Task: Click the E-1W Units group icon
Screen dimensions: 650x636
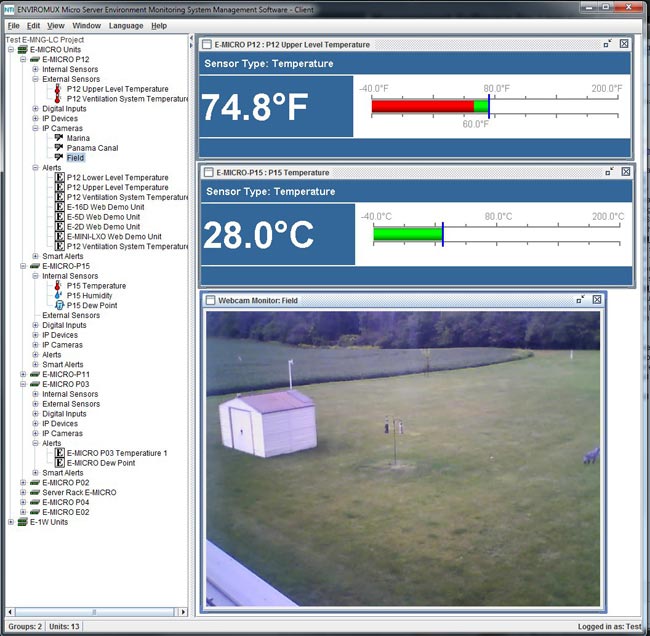Action: (x=23, y=522)
